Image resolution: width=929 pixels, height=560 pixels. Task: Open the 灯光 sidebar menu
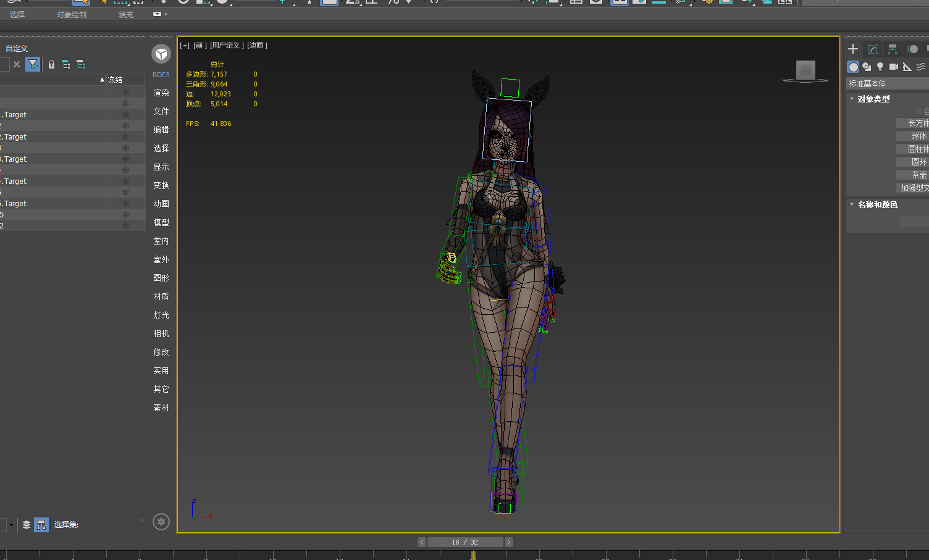click(161, 315)
